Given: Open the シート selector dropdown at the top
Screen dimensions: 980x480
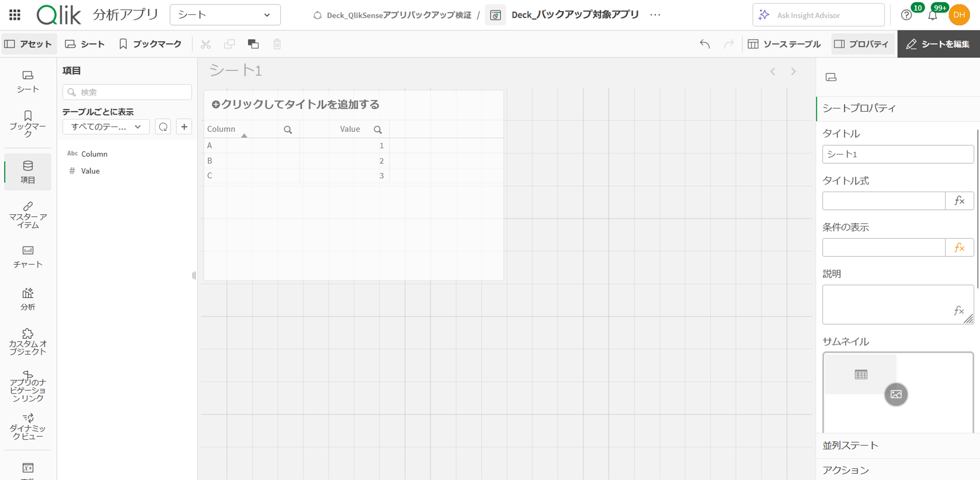Looking at the screenshot, I should [225, 15].
